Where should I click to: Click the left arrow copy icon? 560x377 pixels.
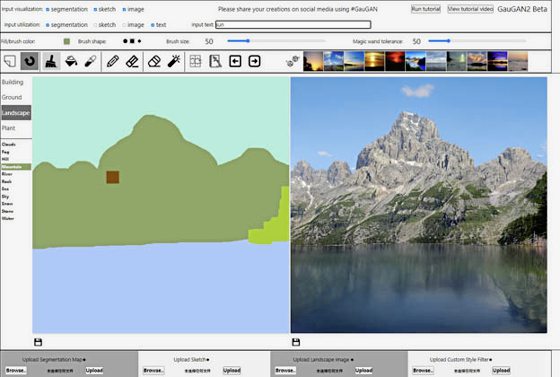[x=235, y=61]
